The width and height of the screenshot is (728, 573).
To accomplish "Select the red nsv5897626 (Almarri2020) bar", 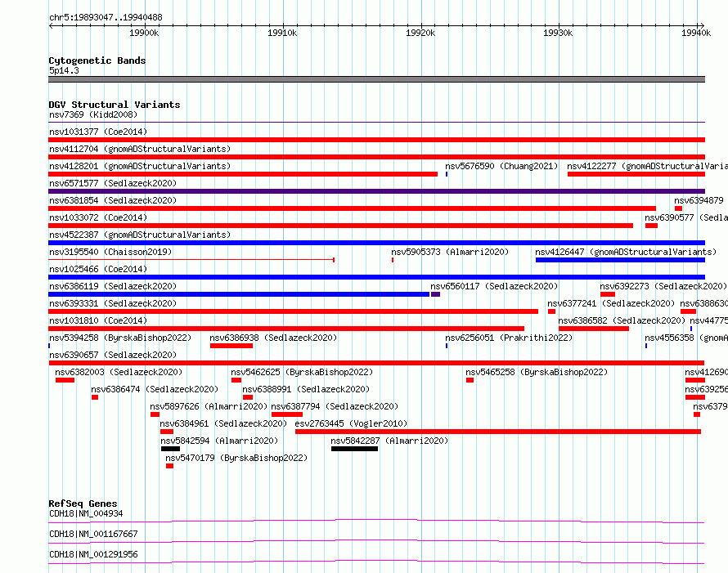I will click(155, 414).
